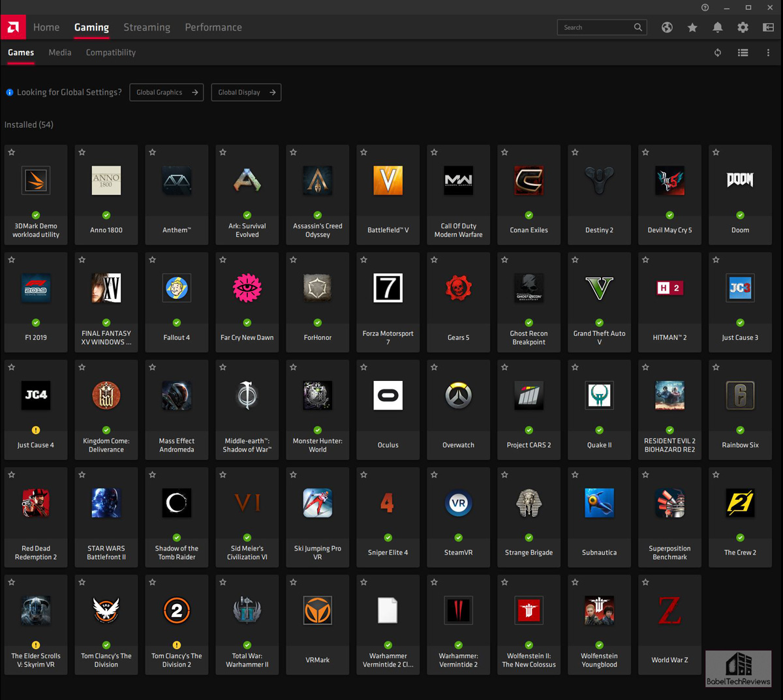Refresh the games list
The width and height of the screenshot is (783, 700).
click(x=718, y=53)
